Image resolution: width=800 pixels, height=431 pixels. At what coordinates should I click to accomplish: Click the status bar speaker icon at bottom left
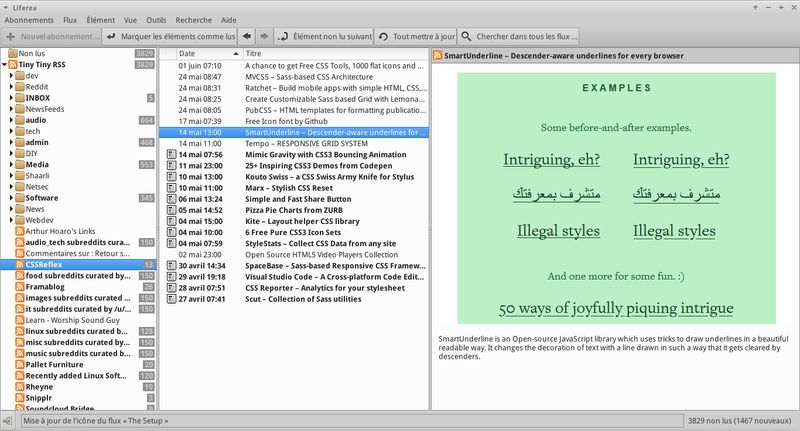tap(7, 421)
